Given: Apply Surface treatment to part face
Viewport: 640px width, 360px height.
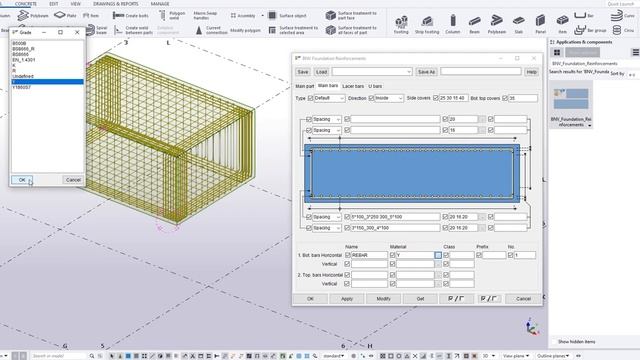Looking at the screenshot, I should point(351,16).
